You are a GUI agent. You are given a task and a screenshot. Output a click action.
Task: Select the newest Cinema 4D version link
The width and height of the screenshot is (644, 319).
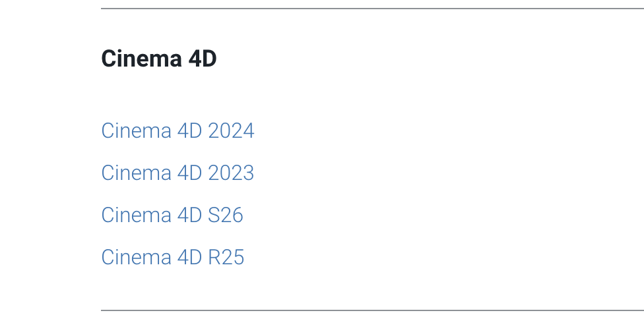click(177, 130)
